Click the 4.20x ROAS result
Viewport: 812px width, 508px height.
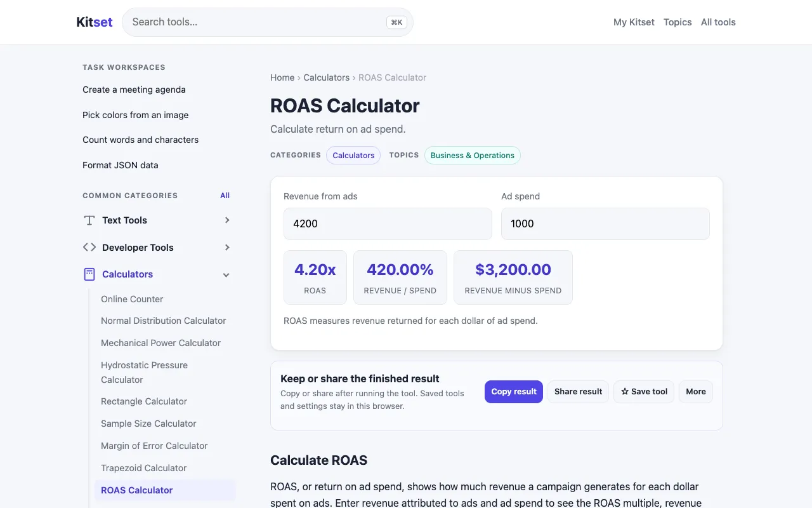pos(315,277)
